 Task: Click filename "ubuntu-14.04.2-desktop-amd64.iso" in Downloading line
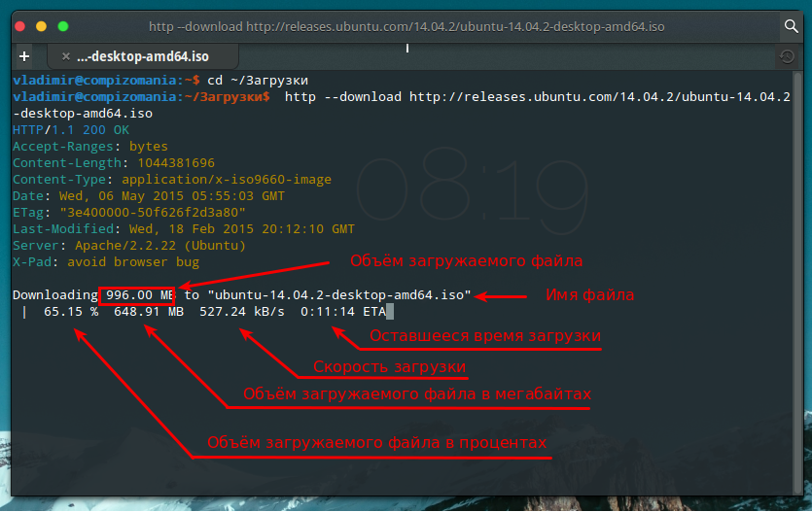click(x=339, y=295)
